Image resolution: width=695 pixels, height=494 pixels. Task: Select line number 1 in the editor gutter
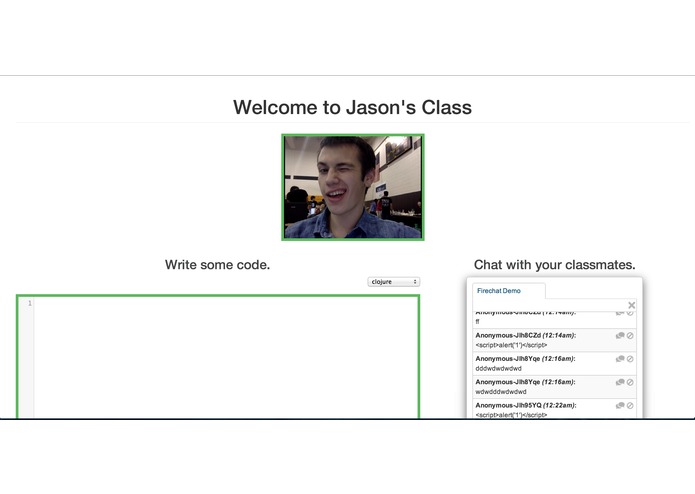pyautogui.click(x=30, y=303)
